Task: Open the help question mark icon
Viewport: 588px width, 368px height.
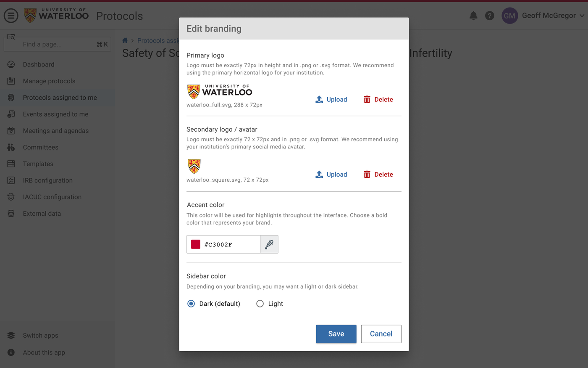Action: (490, 16)
